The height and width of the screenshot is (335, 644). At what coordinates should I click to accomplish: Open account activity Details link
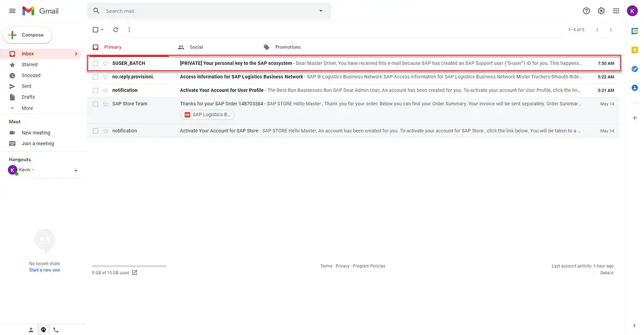click(606, 273)
